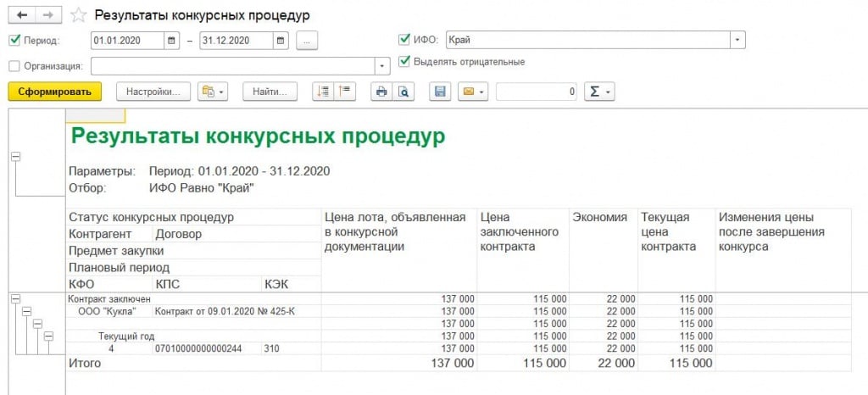Expand all groups toolbar icon

323,92
